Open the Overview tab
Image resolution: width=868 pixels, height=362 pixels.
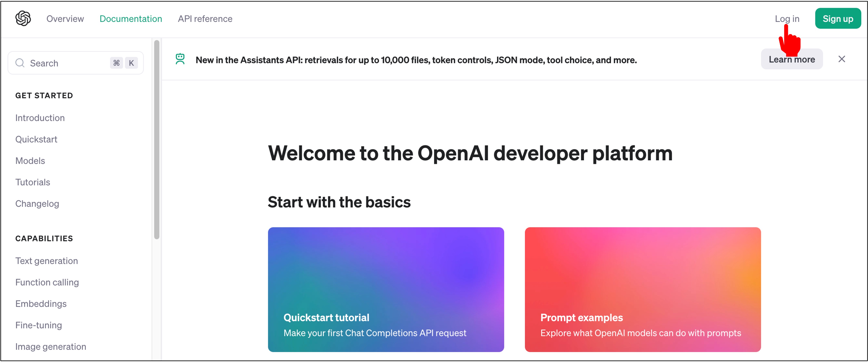click(65, 18)
